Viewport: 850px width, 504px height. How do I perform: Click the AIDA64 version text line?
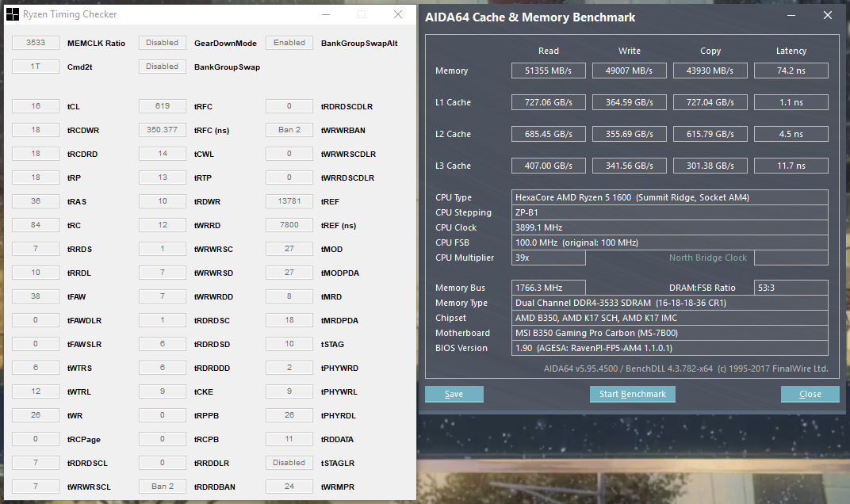(x=686, y=368)
